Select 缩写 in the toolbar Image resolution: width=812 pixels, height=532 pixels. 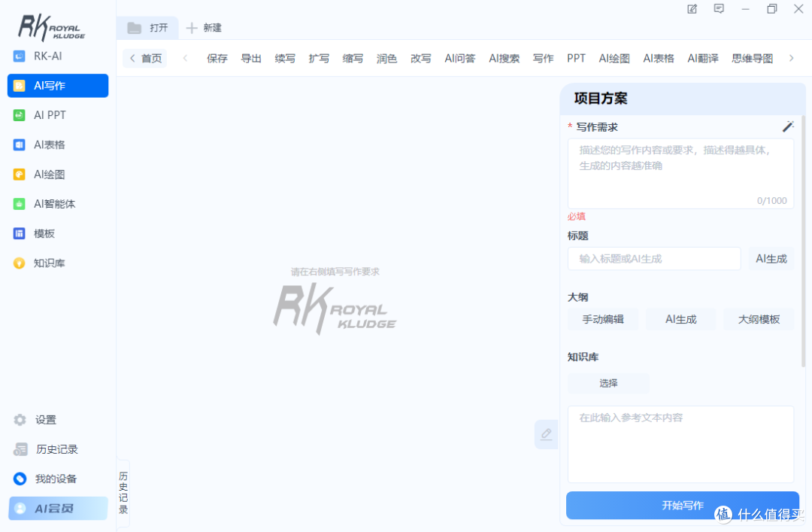click(353, 58)
